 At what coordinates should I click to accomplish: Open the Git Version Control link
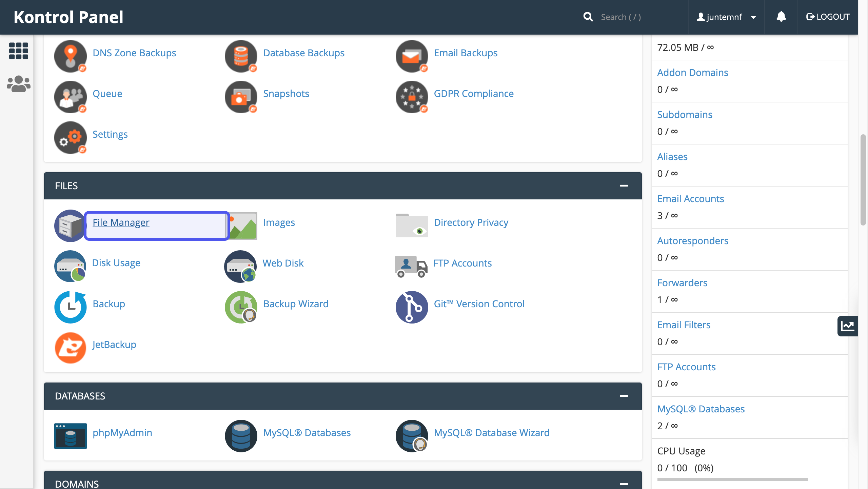tap(479, 304)
